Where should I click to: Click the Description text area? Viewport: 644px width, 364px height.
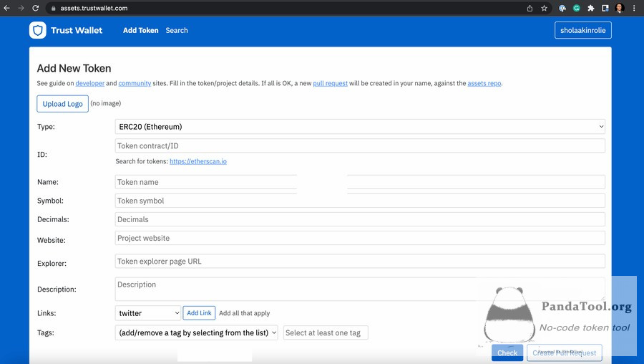point(360,289)
